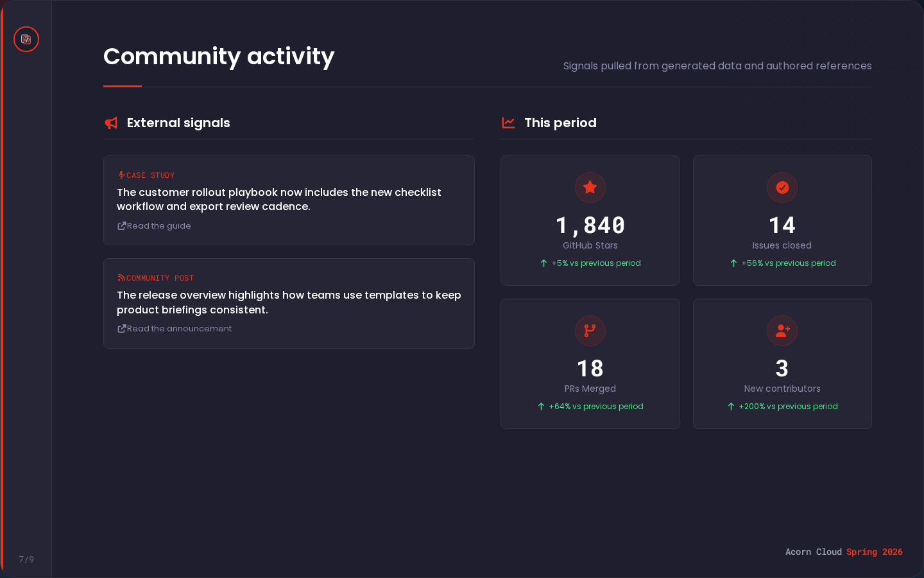924x578 pixels.
Task: Click the Community activity slide title
Action: [218, 57]
